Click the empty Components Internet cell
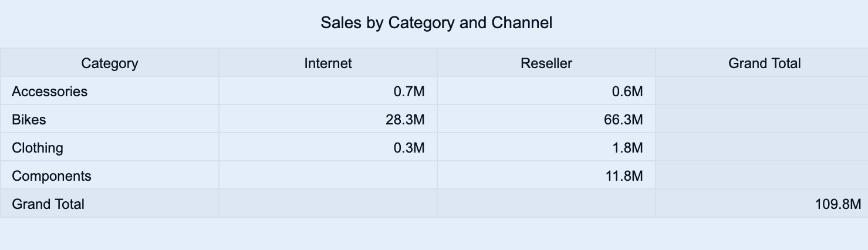 328,176
